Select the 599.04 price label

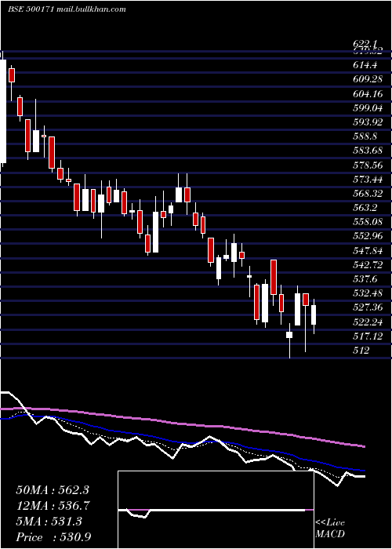pyautogui.click(x=368, y=108)
